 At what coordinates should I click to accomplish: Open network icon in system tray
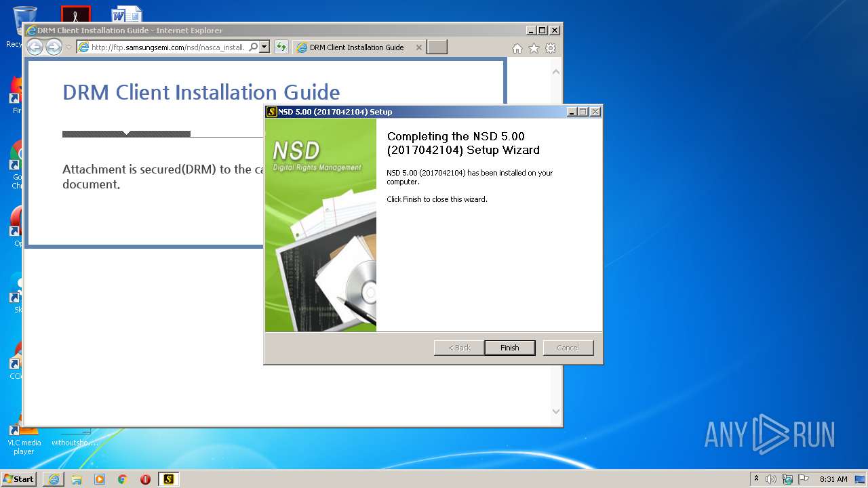787,479
